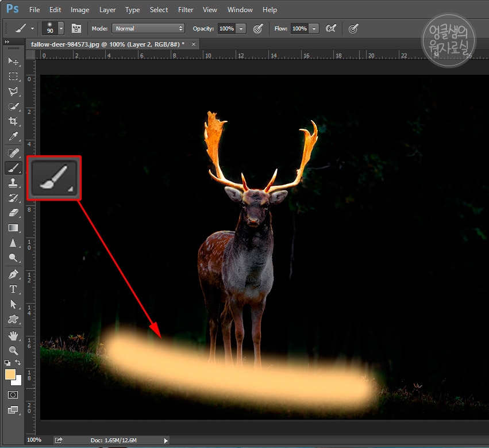Image resolution: width=489 pixels, height=448 pixels.
Task: Expand the tools panel to two columns
Action: click(7, 41)
